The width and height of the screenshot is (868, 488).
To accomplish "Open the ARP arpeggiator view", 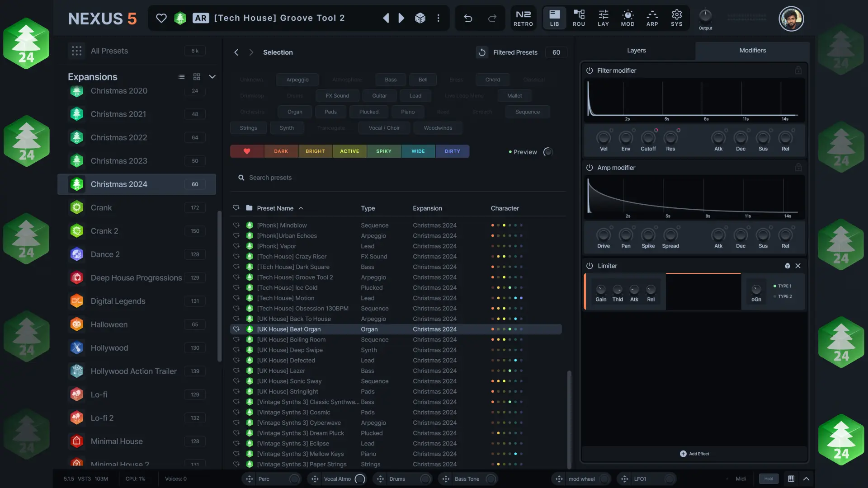I will coord(652,18).
